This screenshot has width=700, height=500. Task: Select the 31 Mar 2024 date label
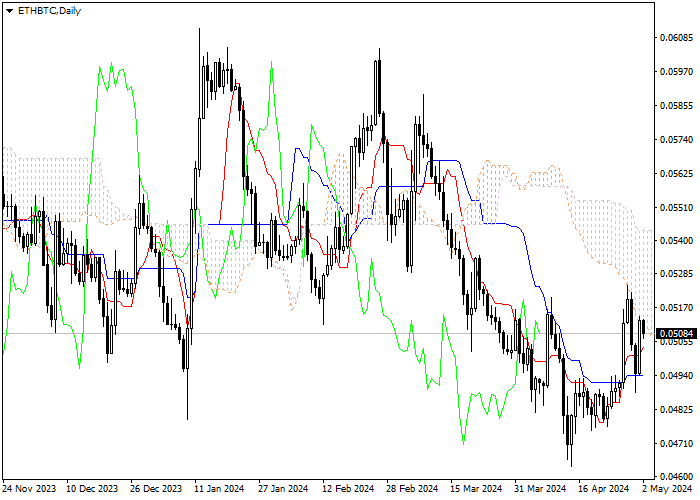[x=540, y=489]
